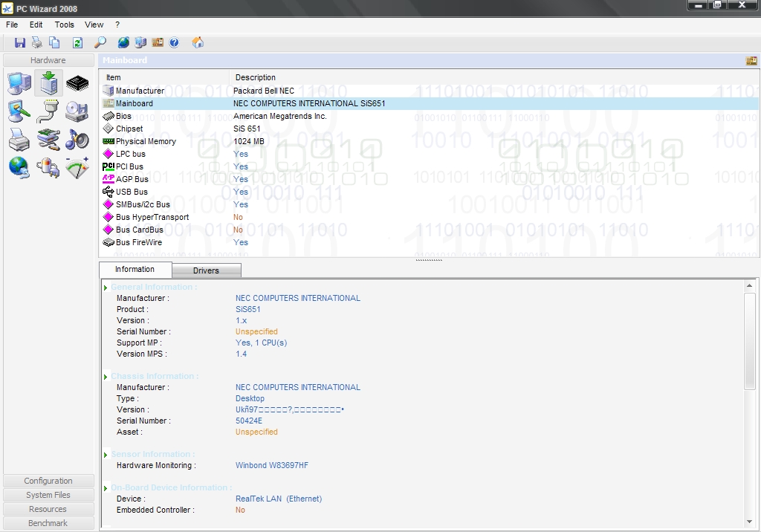
Task: Select the Network globe with cable icon
Action: click(x=19, y=168)
